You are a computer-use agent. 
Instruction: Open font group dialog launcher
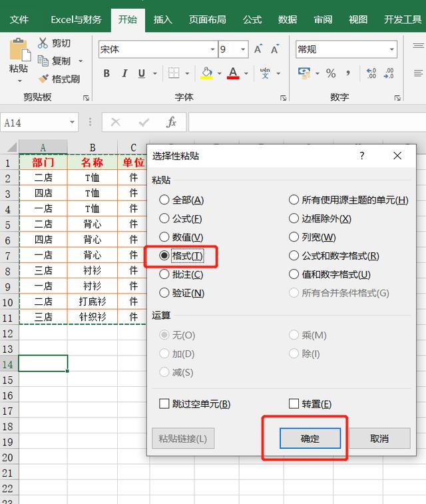[x=283, y=98]
